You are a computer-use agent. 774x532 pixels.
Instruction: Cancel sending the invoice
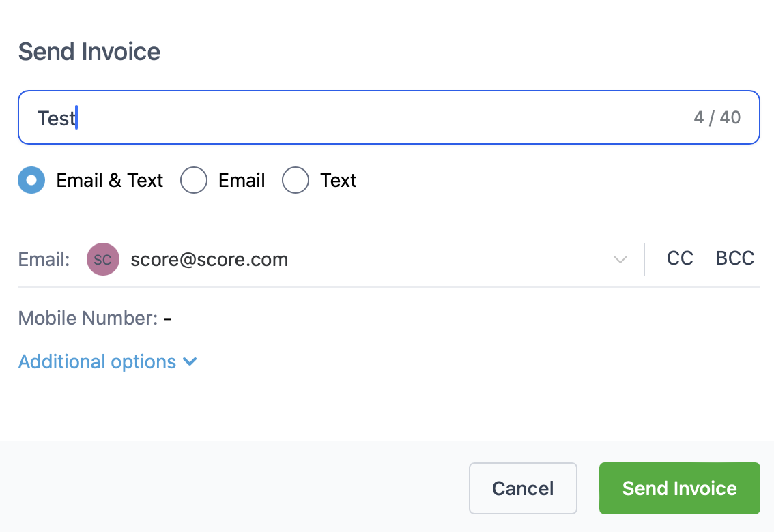(523, 488)
